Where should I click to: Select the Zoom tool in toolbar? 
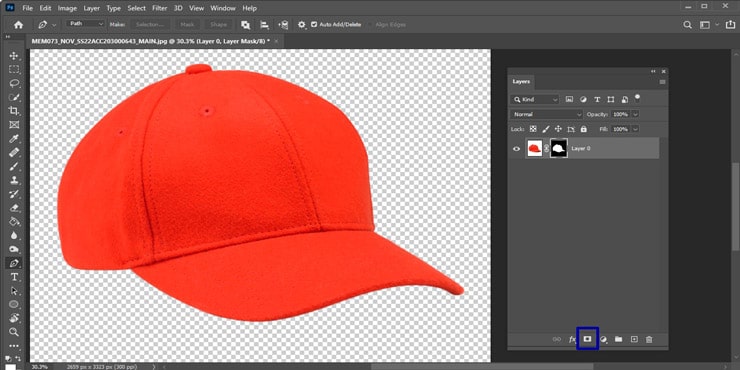[14, 332]
